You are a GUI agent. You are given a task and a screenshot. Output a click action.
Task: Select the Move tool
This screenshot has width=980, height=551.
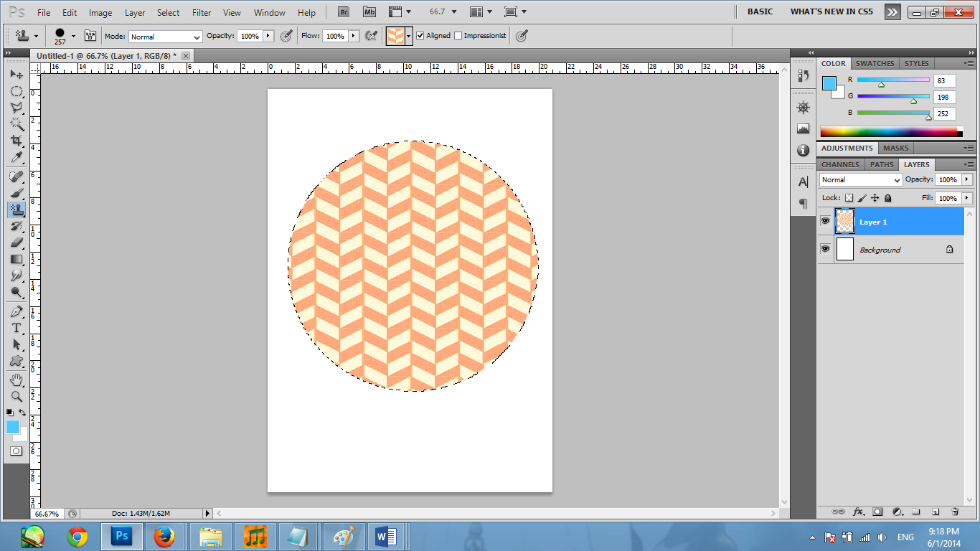pyautogui.click(x=17, y=75)
